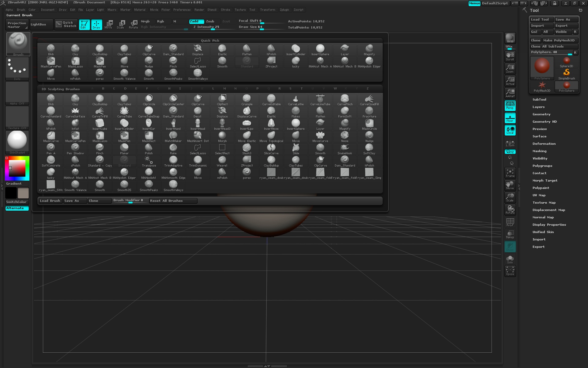Toggle the Zadd mode

point(196,21)
